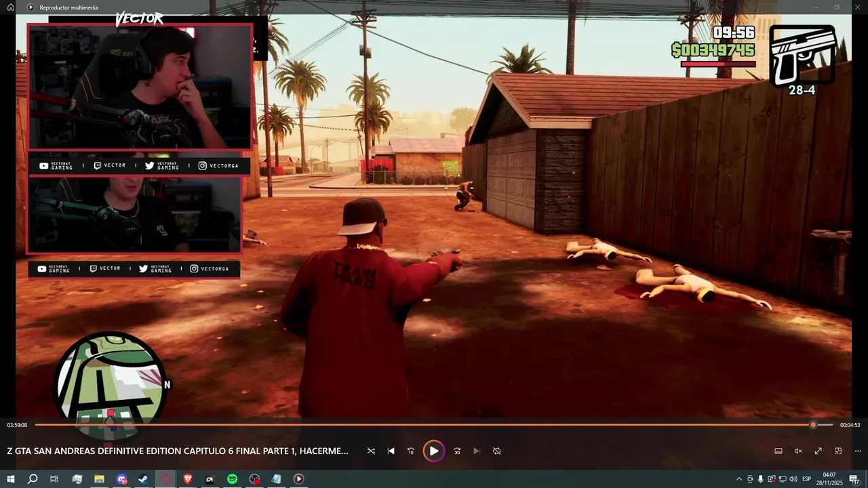
Task: Click the home icon in title bar
Action: tap(11, 7)
